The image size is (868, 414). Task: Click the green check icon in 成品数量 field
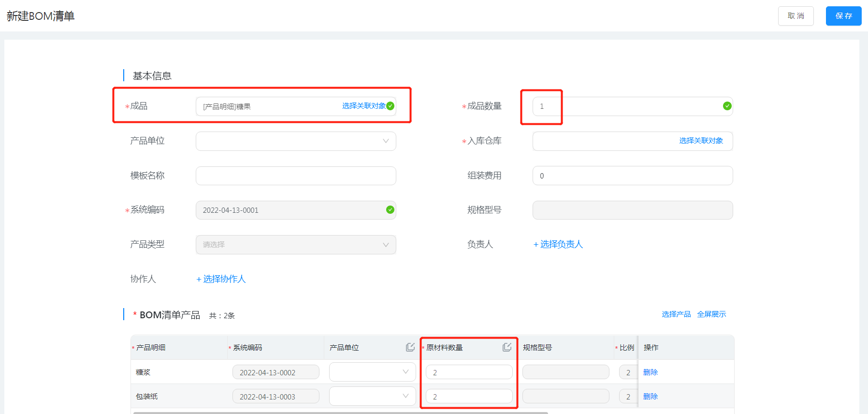727,106
